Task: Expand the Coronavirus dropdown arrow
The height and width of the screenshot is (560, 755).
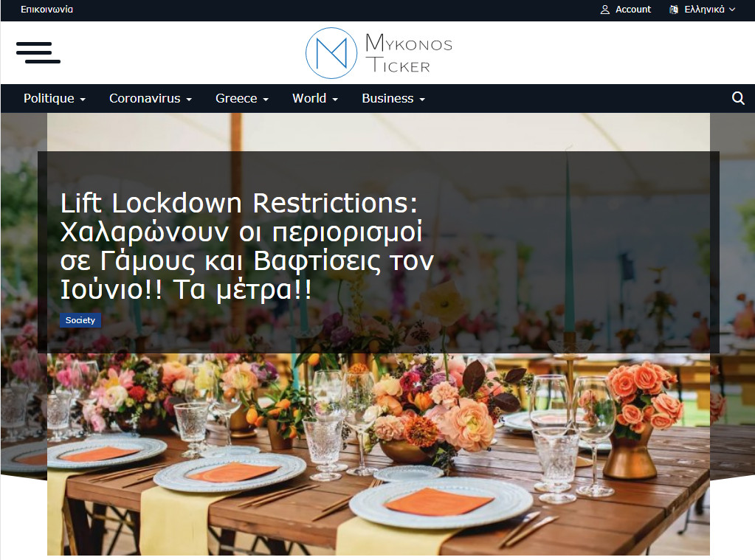Action: (x=189, y=99)
